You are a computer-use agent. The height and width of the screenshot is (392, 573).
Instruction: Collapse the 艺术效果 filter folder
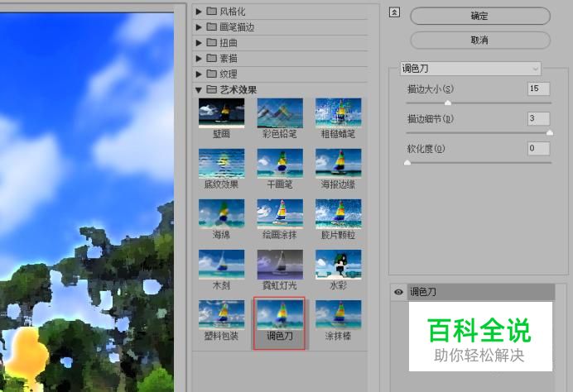[x=199, y=90]
